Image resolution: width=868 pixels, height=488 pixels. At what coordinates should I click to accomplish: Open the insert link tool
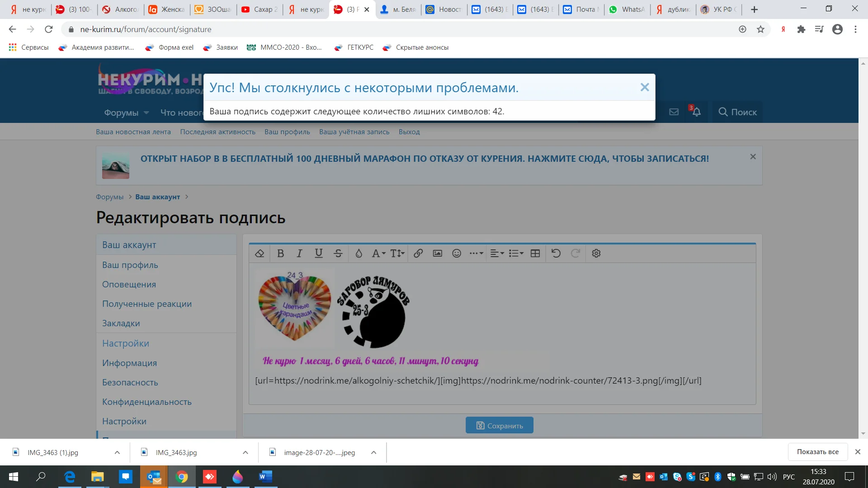418,253
